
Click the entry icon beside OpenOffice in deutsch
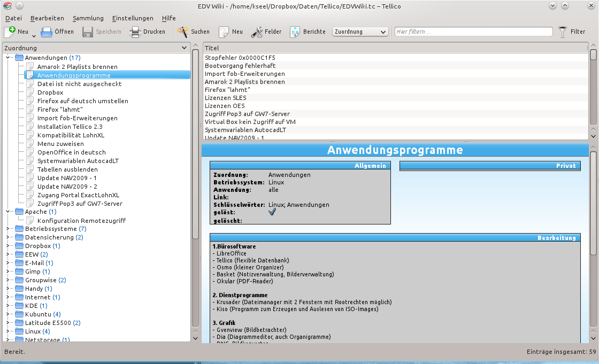click(30, 152)
